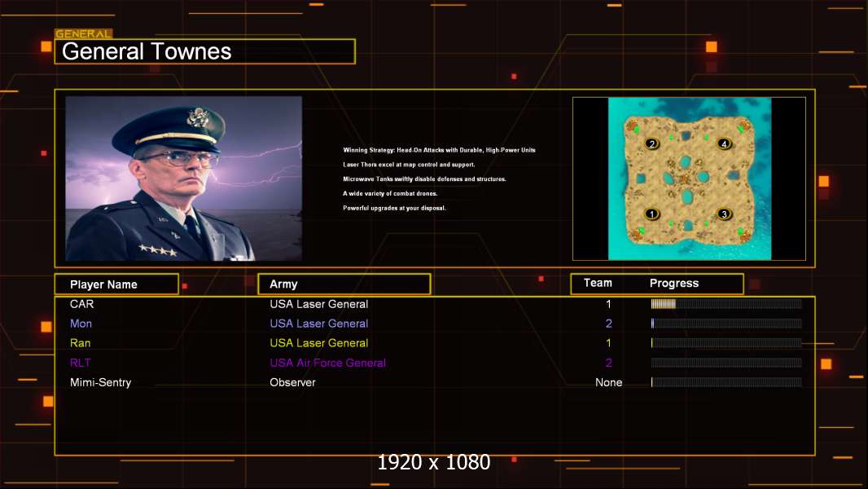
Task: Select player name Mimi-Sentry
Action: (101, 383)
